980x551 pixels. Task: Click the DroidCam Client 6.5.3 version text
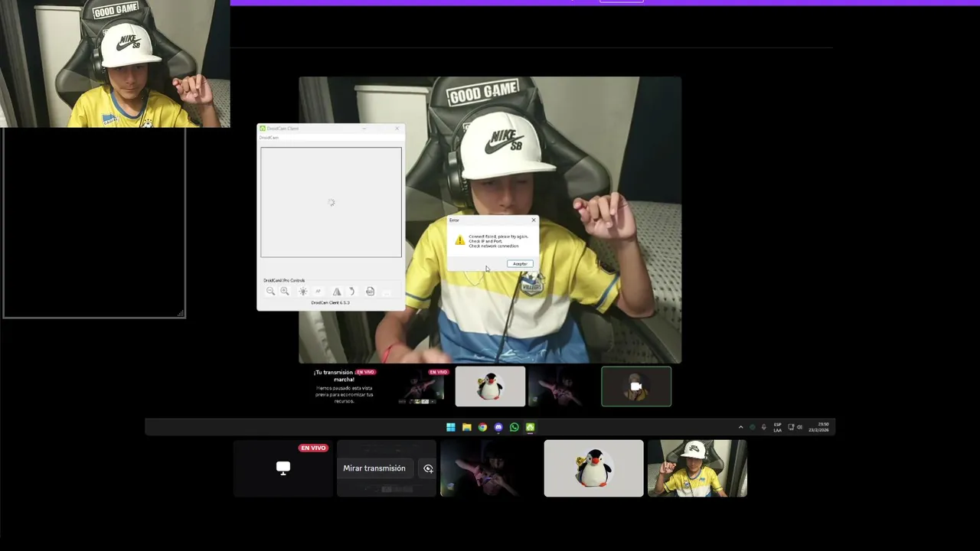(x=330, y=303)
